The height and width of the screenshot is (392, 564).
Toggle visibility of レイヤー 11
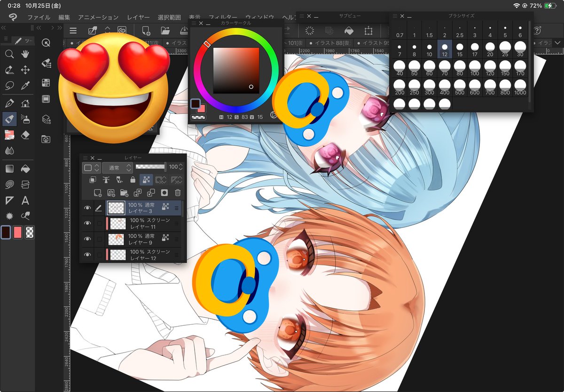pyautogui.click(x=87, y=223)
